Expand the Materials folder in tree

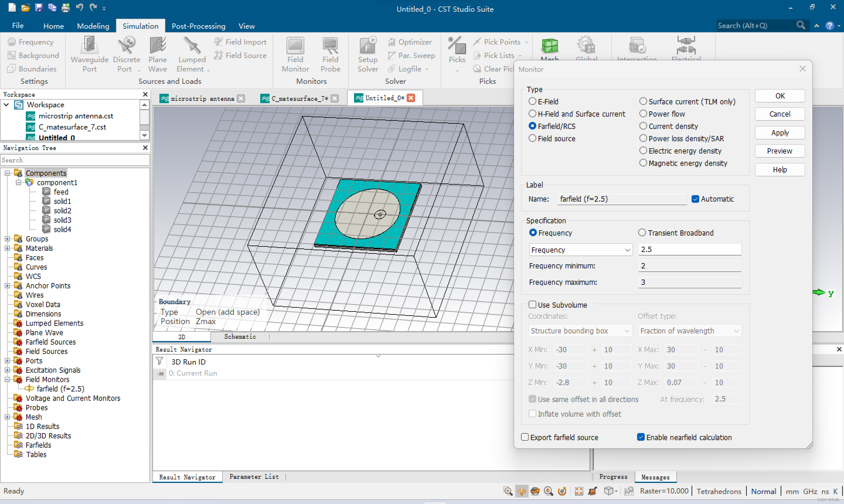[x=7, y=248]
